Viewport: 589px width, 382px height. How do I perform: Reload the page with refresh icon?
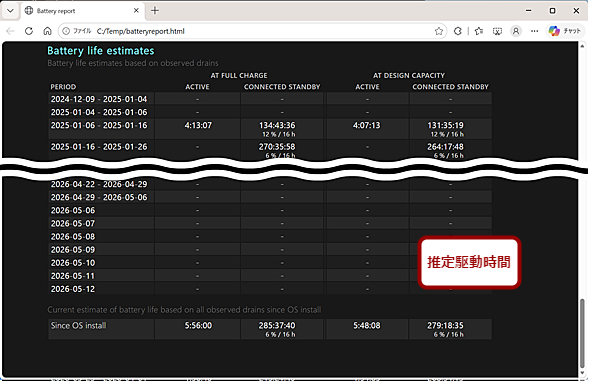coord(29,31)
